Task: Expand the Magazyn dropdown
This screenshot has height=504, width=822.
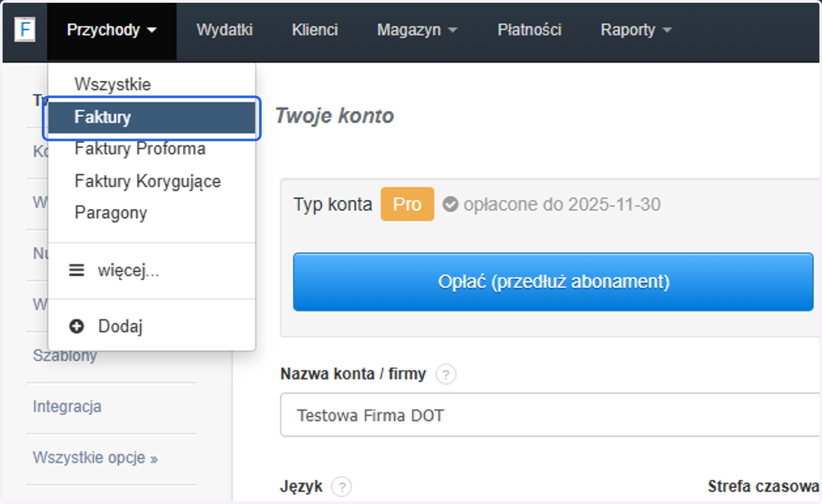Action: point(417,30)
